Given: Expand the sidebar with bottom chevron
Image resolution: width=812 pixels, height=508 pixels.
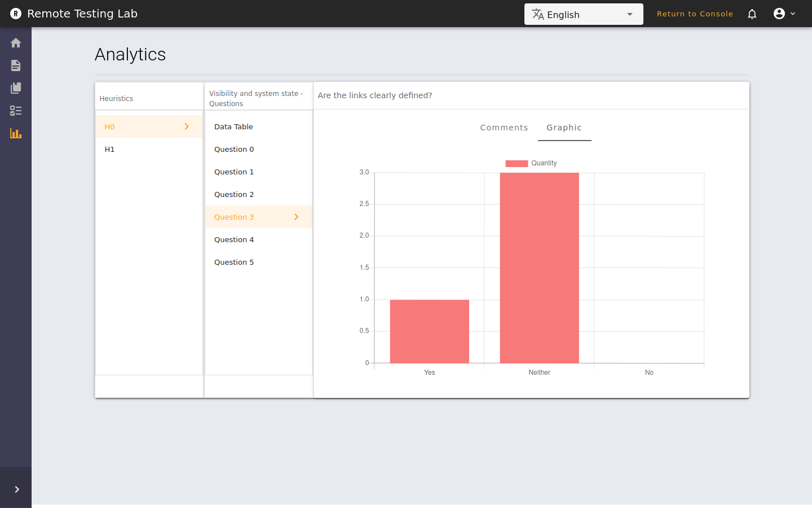Looking at the screenshot, I should coord(16,489).
